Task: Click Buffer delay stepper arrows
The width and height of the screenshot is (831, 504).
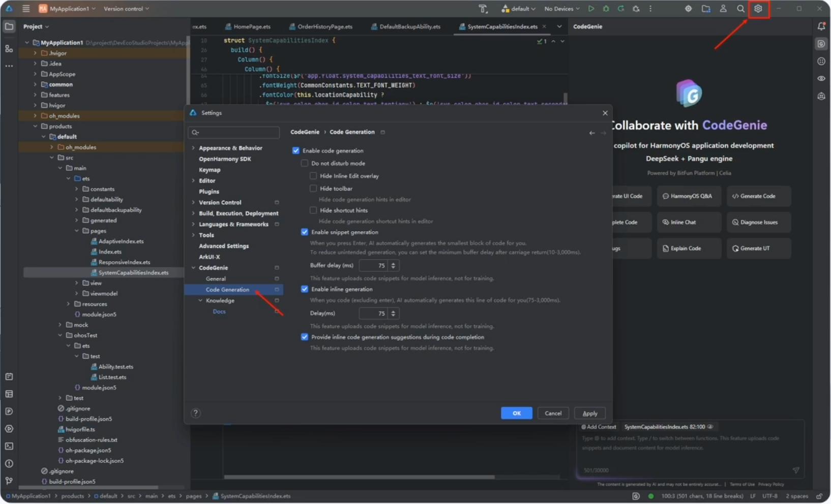Action: pyautogui.click(x=393, y=265)
